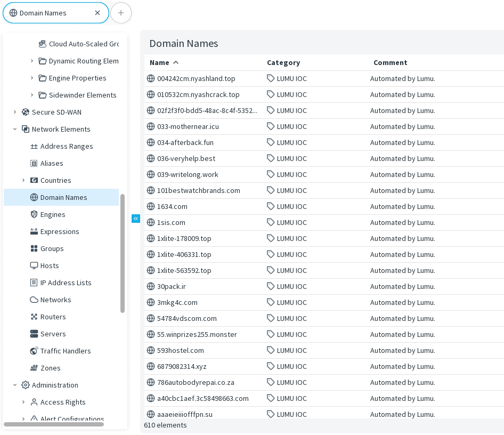Click the Engines shield icon
Image resolution: width=504 pixels, height=435 pixels.
(34, 214)
